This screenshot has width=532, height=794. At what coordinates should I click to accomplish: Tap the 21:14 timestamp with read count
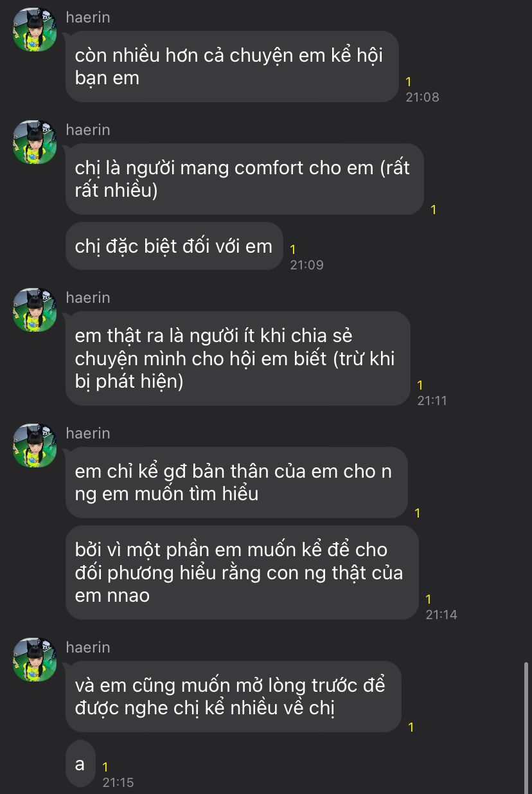(x=441, y=608)
